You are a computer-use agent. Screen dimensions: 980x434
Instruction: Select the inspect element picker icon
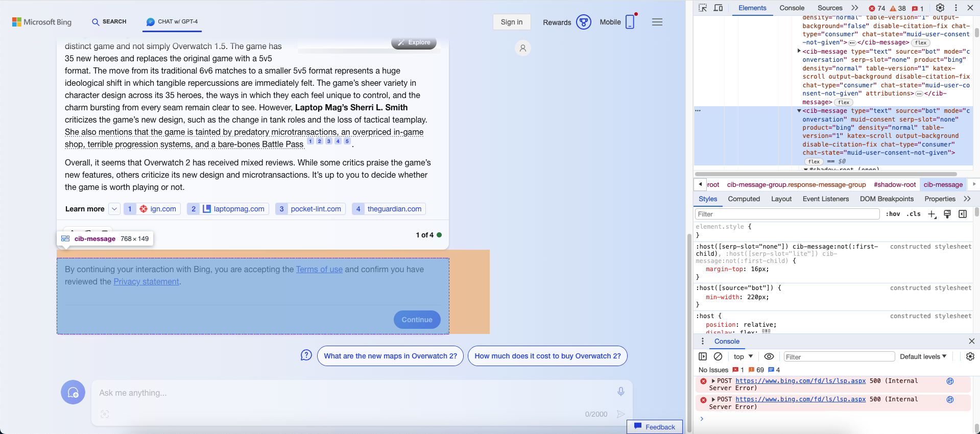coord(703,8)
